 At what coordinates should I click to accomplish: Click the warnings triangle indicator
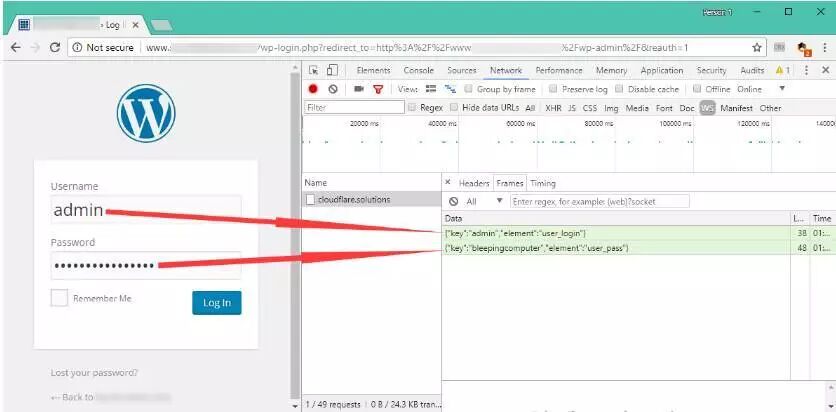783,70
